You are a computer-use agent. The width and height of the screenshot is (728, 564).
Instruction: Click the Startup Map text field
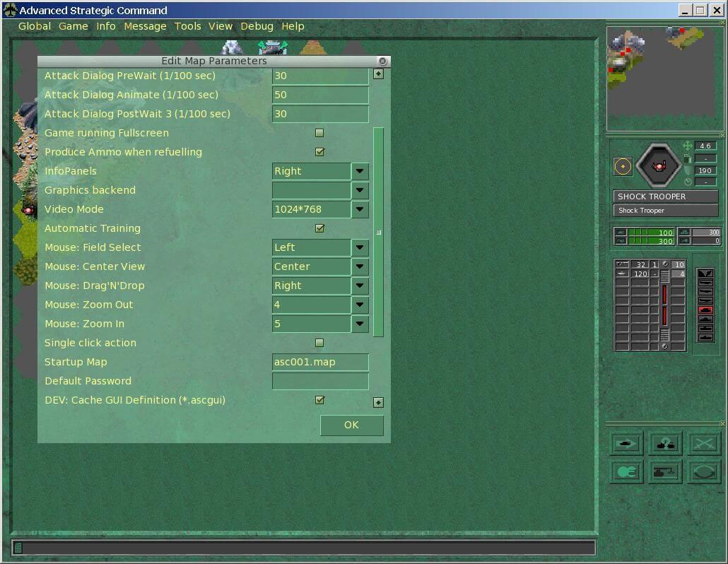coord(320,362)
